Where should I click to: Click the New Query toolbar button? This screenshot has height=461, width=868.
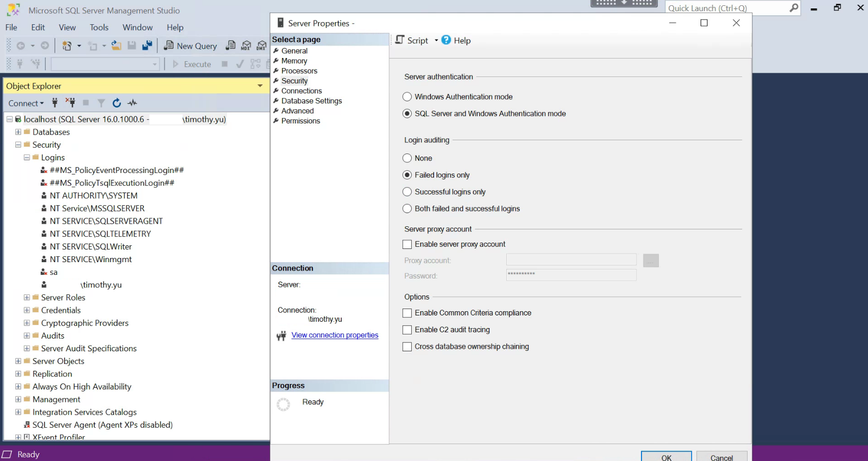[x=191, y=46]
